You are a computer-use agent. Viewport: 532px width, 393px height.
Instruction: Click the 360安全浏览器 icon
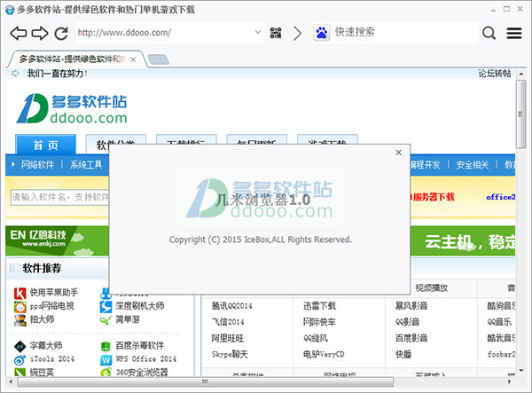coord(106,372)
